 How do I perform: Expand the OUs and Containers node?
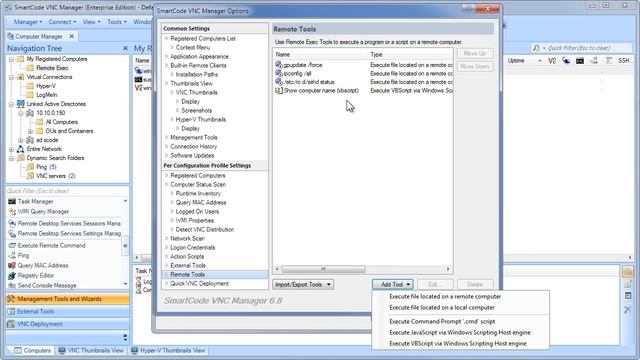click(x=30, y=131)
